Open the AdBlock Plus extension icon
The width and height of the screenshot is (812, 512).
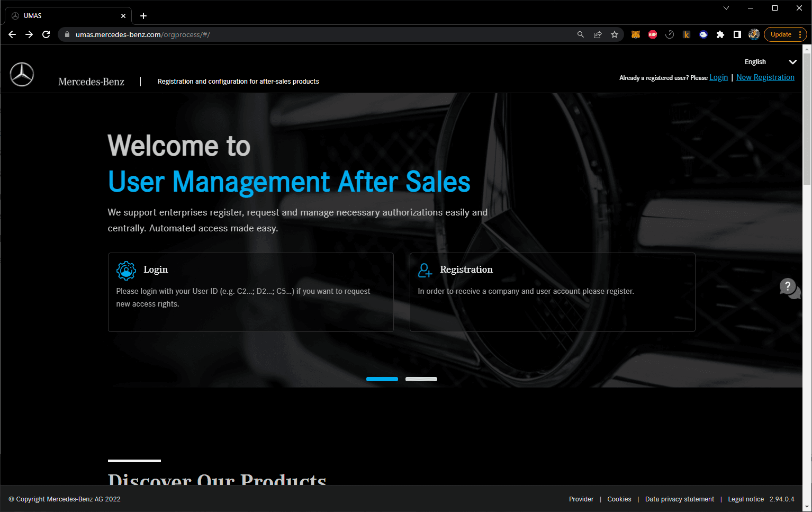(653, 34)
